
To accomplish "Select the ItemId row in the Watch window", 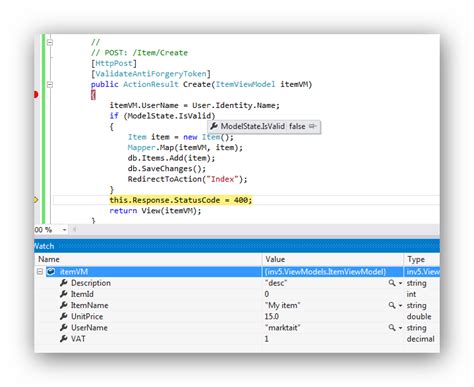I will tap(237, 294).
